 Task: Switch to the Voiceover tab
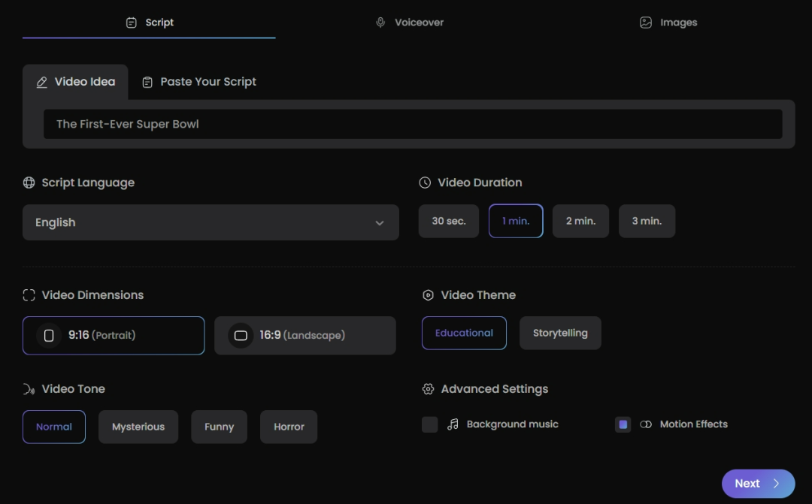pyautogui.click(x=410, y=23)
